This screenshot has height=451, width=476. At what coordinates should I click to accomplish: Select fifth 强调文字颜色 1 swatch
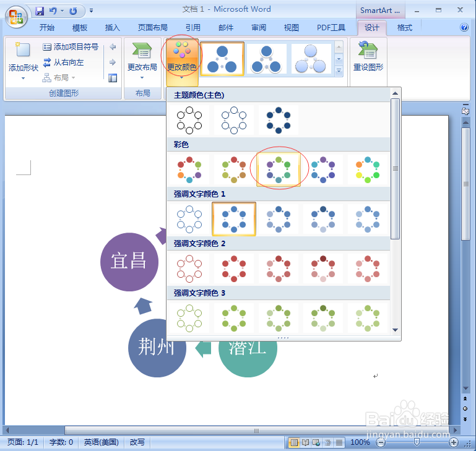click(x=368, y=219)
